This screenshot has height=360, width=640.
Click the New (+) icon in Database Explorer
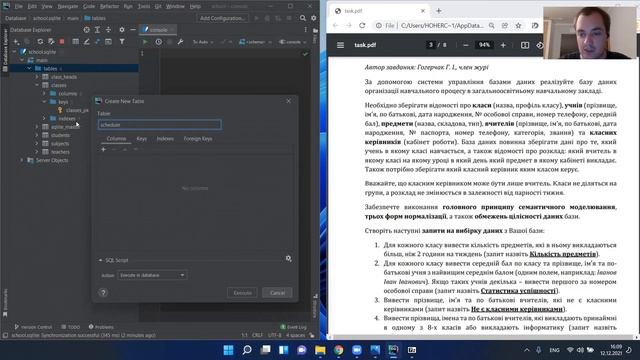pyautogui.click(x=17, y=42)
